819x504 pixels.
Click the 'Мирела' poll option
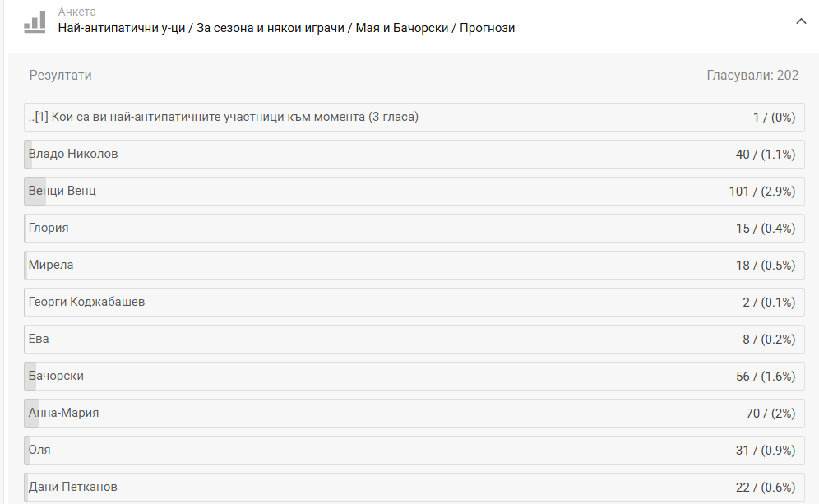click(x=51, y=265)
